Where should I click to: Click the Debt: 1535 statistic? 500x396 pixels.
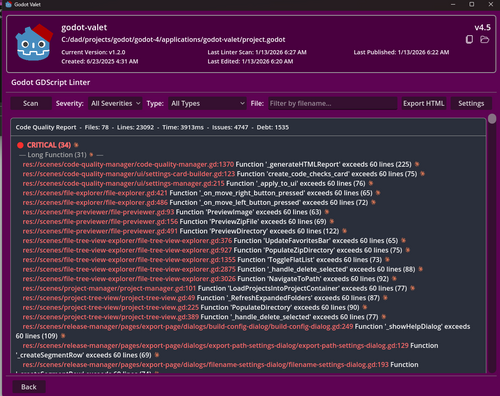click(273, 127)
